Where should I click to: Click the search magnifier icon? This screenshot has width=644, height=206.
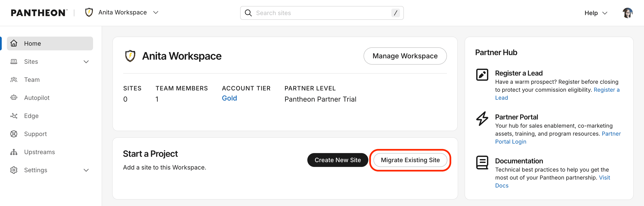point(248,13)
